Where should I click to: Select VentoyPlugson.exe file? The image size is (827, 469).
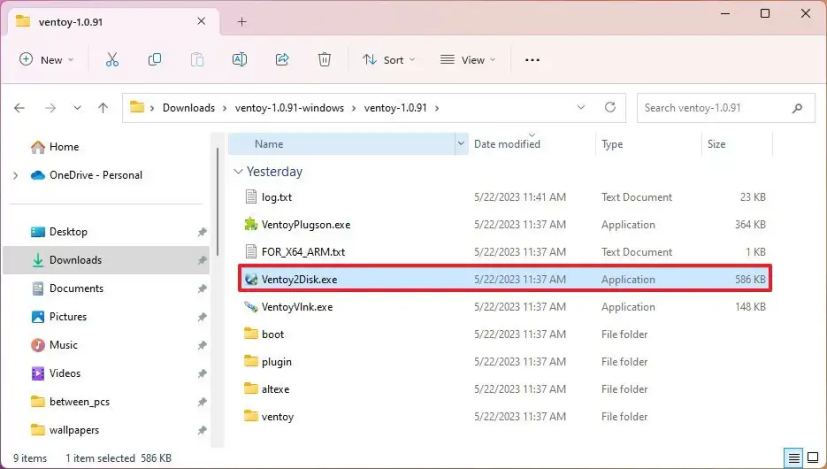(505, 225)
